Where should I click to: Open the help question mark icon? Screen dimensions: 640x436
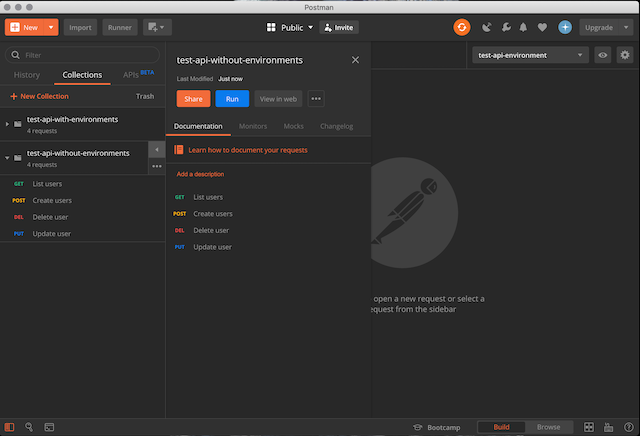click(x=629, y=427)
